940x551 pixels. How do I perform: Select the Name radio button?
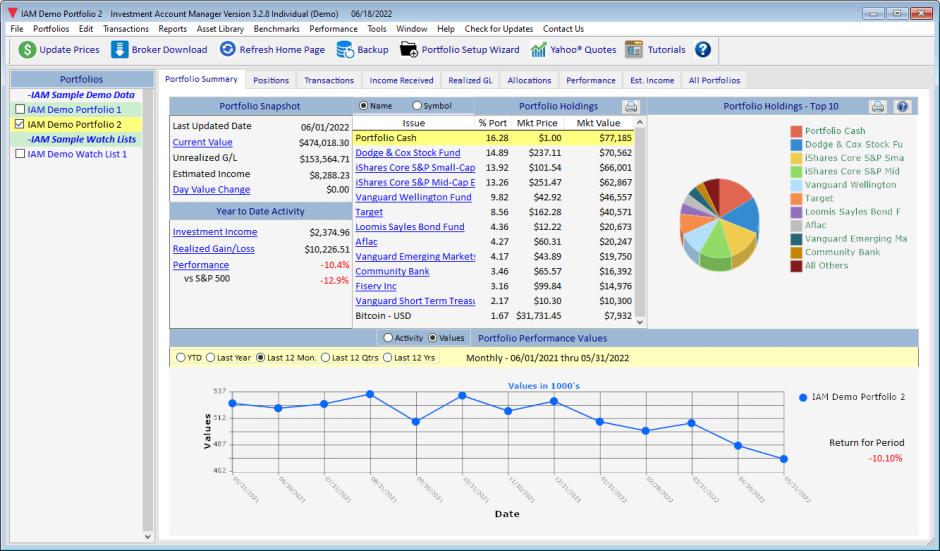[x=363, y=106]
